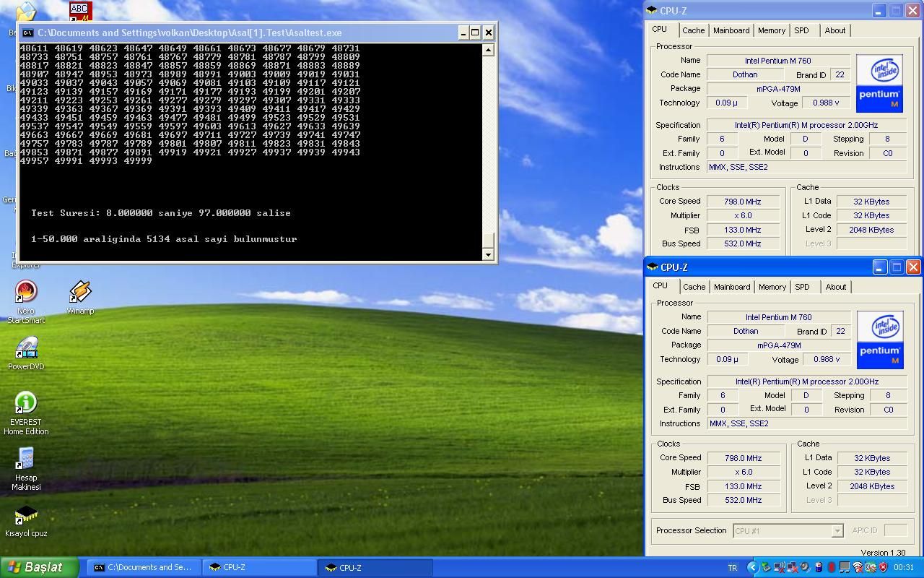Click Core Speed '798.0 MHz' in lower CPU-Z
Screen dimensions: 924x578
(x=744, y=458)
